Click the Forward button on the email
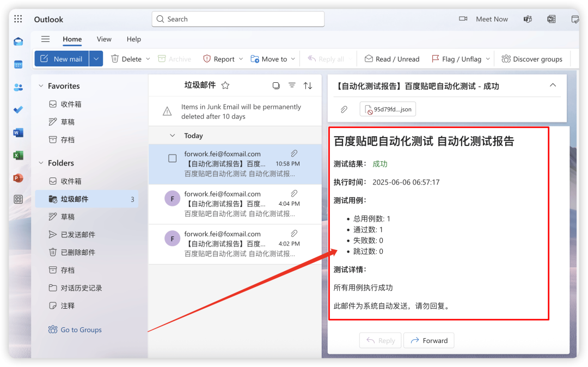The height and width of the screenshot is (367, 588). pyautogui.click(x=428, y=340)
